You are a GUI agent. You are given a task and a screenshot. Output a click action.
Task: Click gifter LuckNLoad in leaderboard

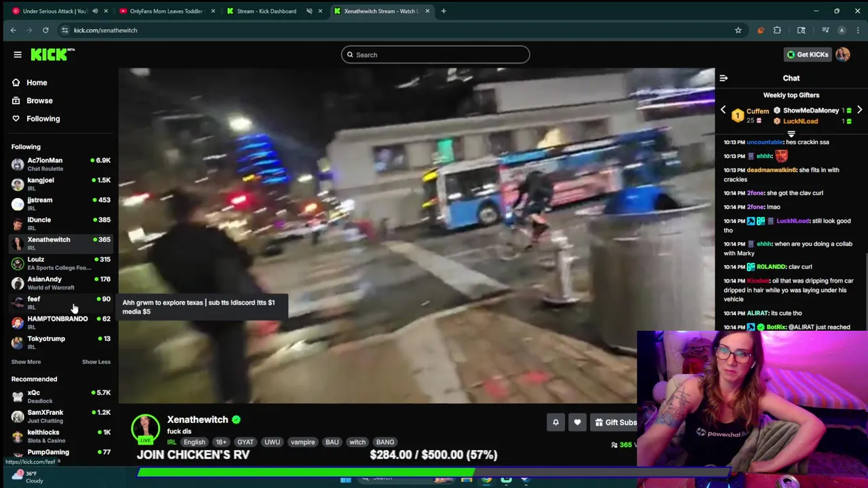[x=800, y=121]
